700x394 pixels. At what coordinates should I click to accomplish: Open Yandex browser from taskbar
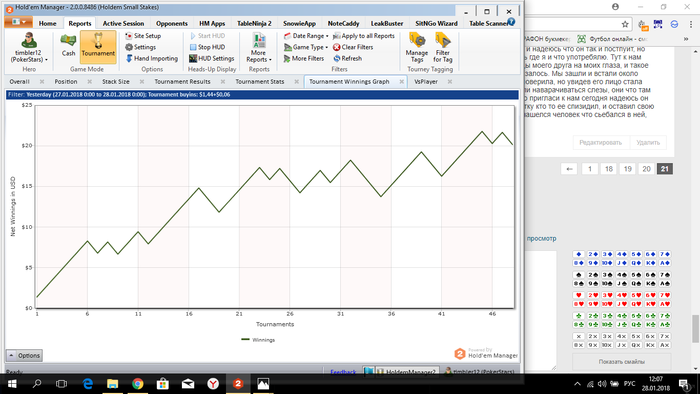(213, 384)
